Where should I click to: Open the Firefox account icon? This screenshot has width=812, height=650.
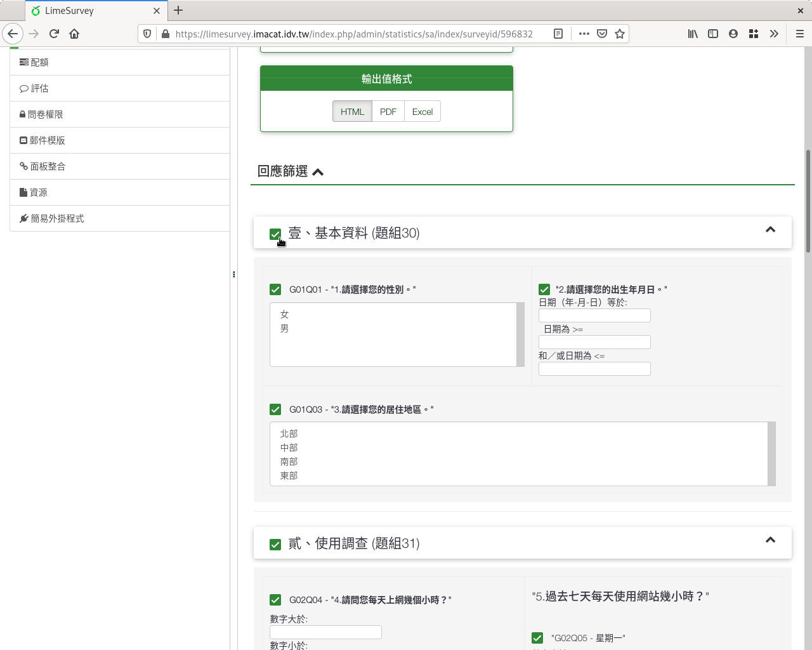733,34
